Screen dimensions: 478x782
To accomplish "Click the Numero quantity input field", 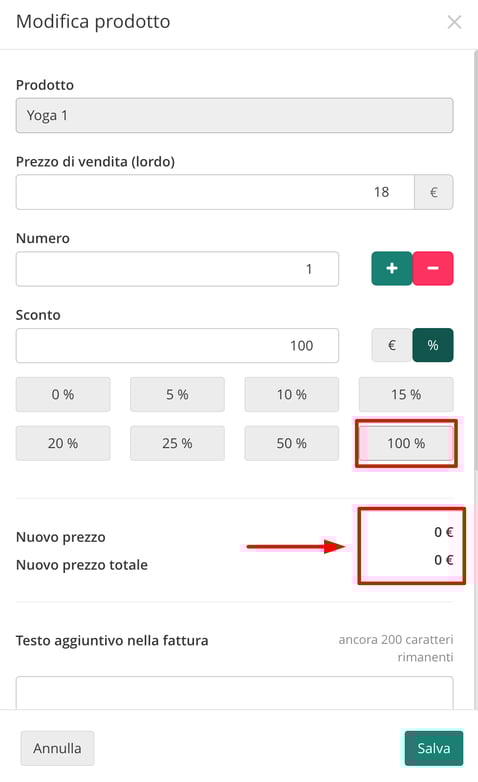I will point(177,269).
